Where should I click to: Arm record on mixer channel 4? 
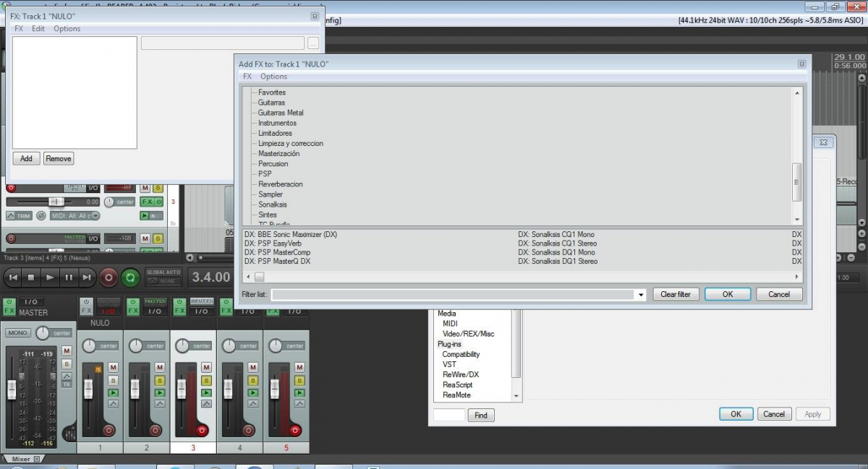coord(248,430)
